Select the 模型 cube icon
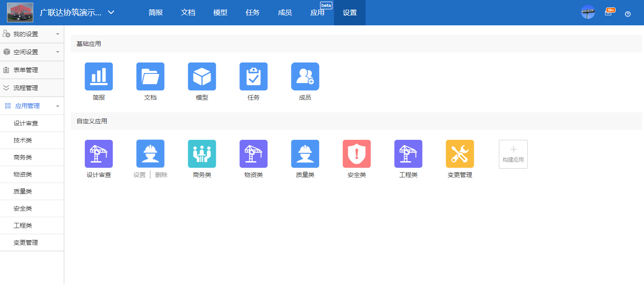 [x=202, y=76]
